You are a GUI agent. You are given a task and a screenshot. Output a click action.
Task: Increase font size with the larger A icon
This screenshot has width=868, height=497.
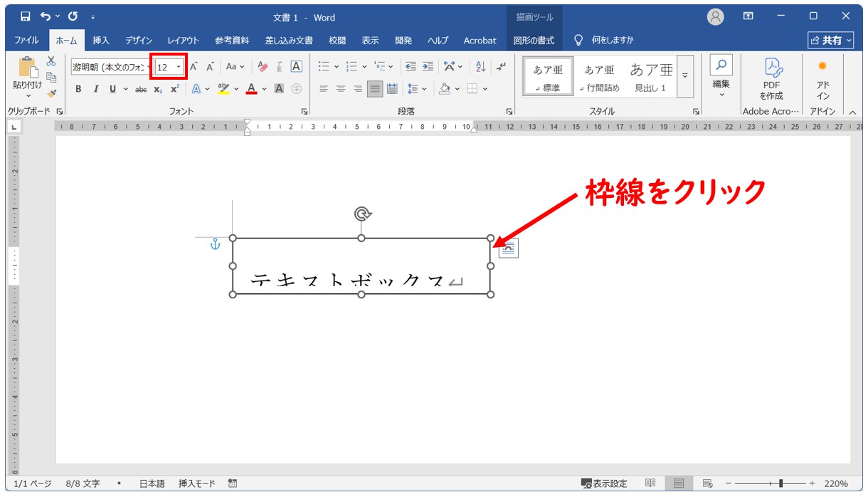(x=194, y=67)
